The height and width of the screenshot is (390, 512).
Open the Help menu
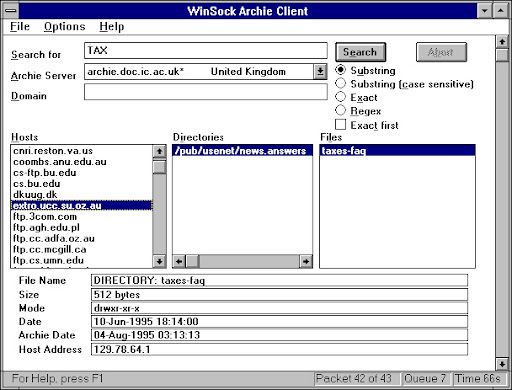112,26
